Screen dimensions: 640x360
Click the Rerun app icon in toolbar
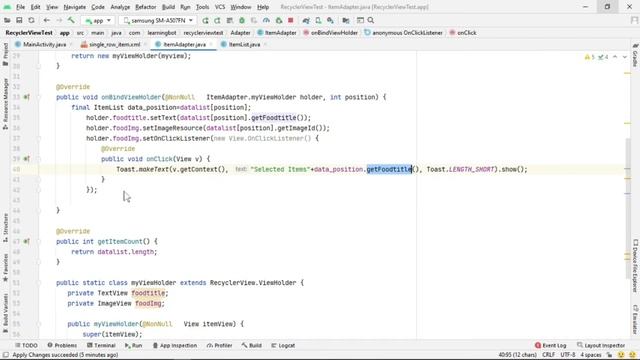tap(205, 20)
